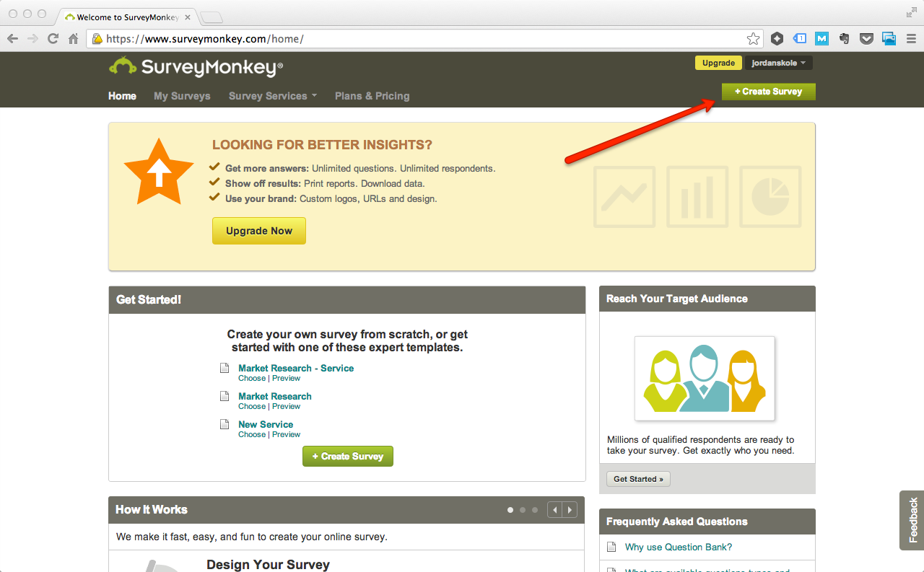Advance the How It Works carousel with next arrow
The height and width of the screenshot is (572, 924).
pyautogui.click(x=570, y=509)
